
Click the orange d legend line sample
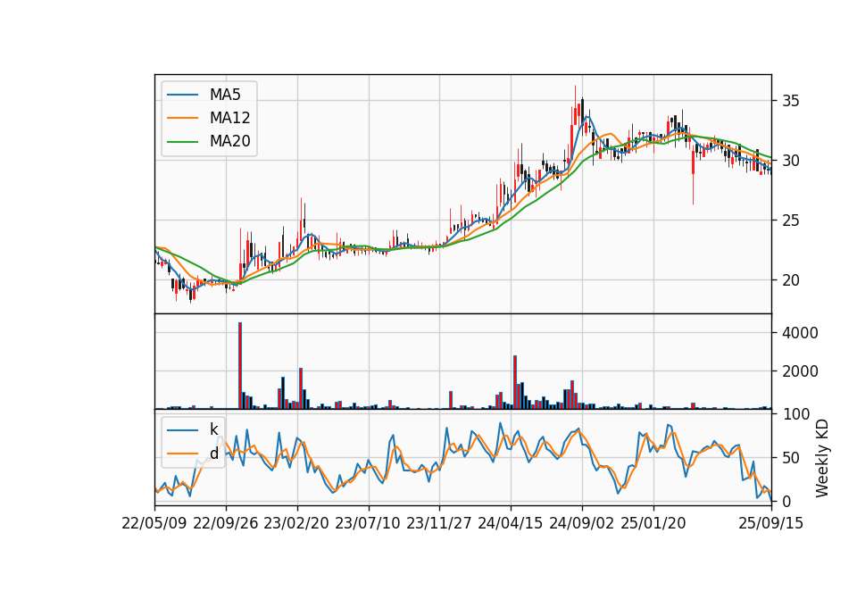tap(182, 454)
